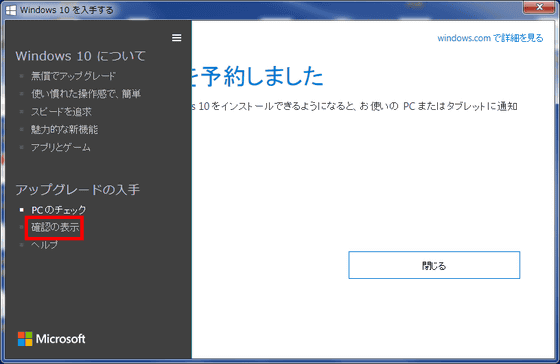This screenshot has width=560, height=364.
Task: Choose 確認の表示 in the sidebar
Action: point(55,227)
